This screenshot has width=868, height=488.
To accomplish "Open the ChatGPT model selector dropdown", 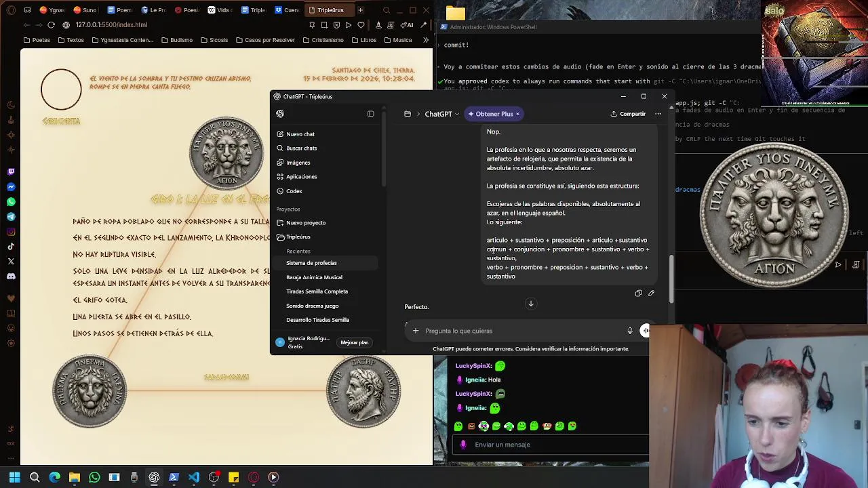I will (x=441, y=114).
